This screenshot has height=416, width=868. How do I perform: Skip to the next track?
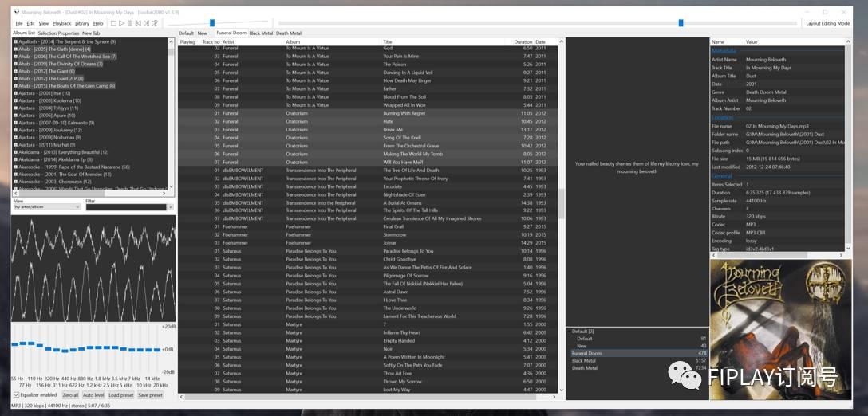(146, 23)
